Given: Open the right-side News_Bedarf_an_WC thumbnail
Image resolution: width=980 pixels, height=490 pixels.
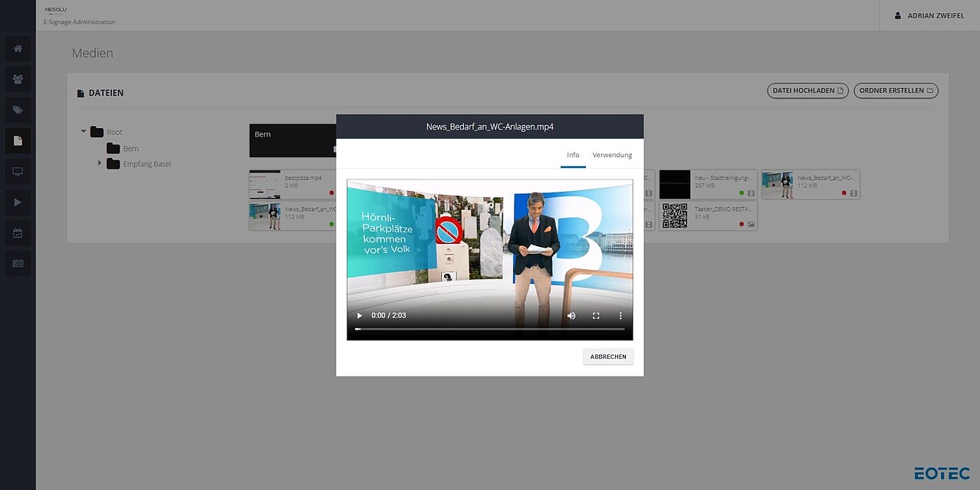Looking at the screenshot, I should click(778, 185).
